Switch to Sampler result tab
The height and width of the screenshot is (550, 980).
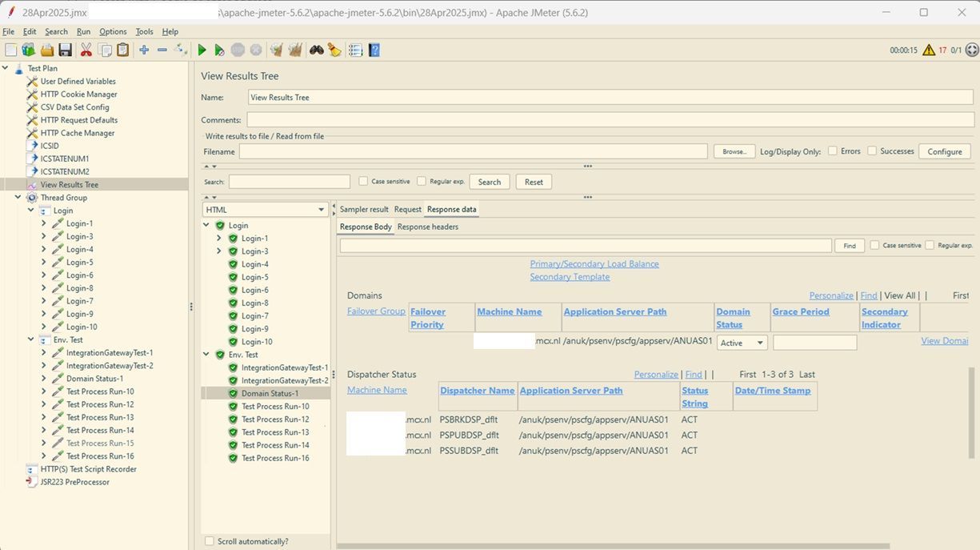[364, 209]
